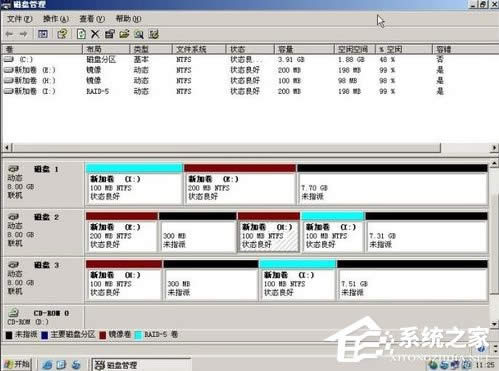Click the Delete (X) toolbar icon
The width and height of the screenshot is (499, 371).
95,34
